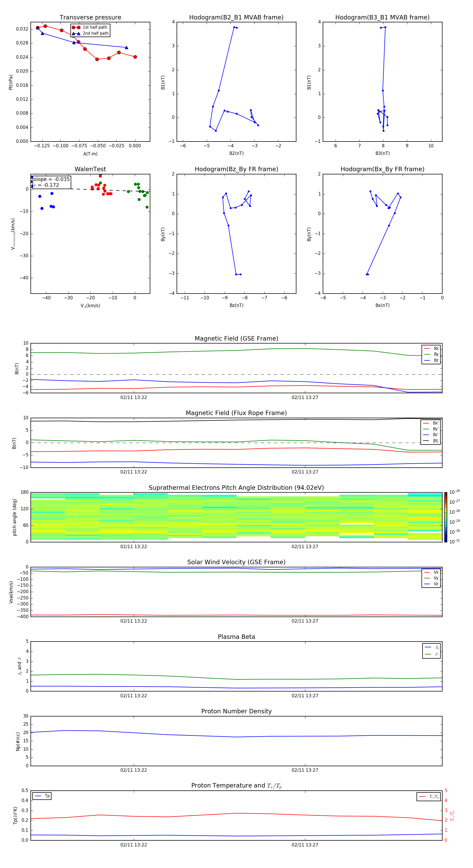Click the 'B3(nT)' x-axis label
473x868 pixels.
382,153
